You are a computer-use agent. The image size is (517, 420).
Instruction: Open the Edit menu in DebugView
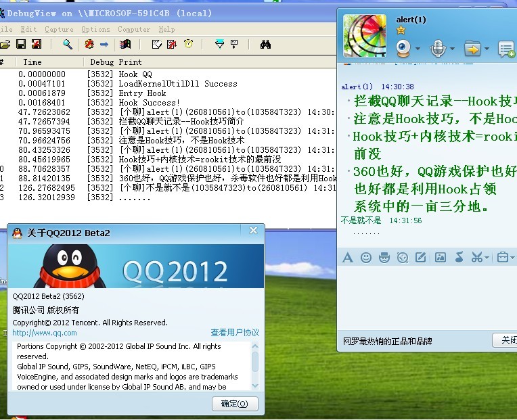coord(28,29)
